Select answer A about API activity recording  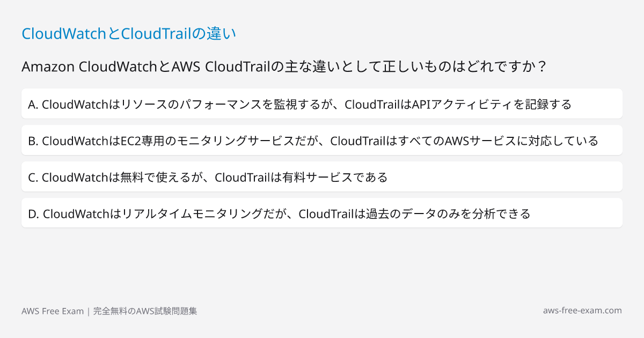(322, 104)
